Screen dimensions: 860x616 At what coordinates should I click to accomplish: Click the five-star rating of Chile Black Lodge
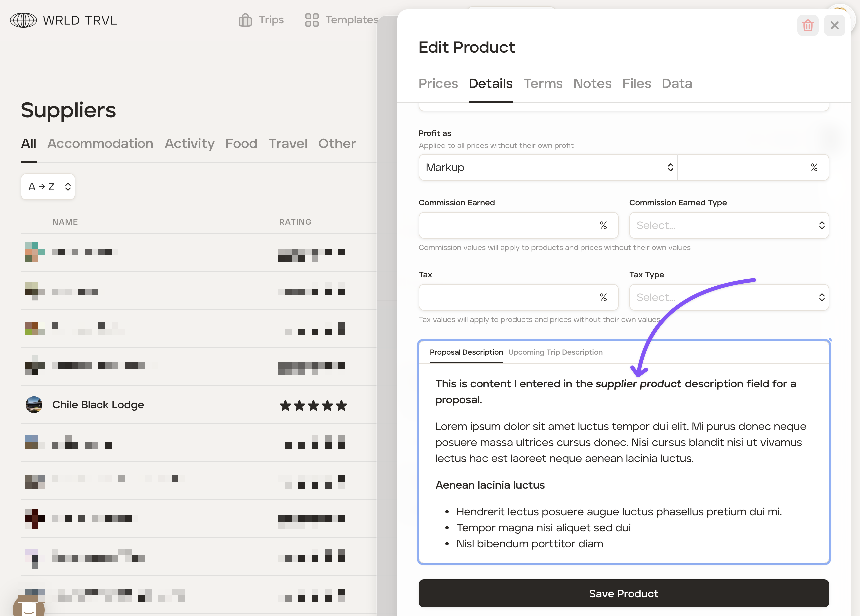coord(313,405)
